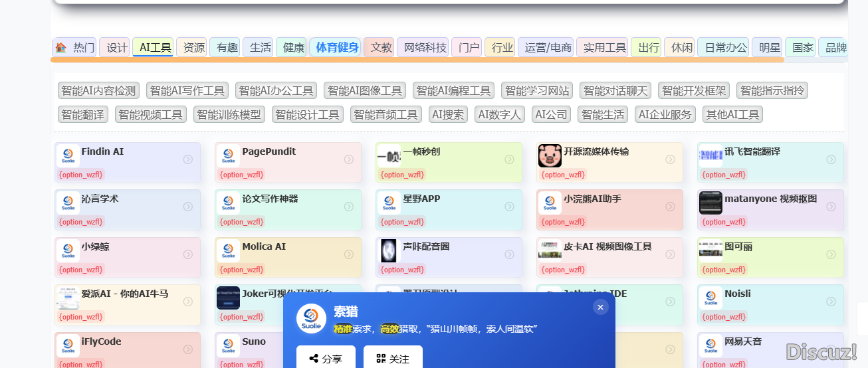Filter by 智能视频工具 tag
The width and height of the screenshot is (868, 368).
150,114
